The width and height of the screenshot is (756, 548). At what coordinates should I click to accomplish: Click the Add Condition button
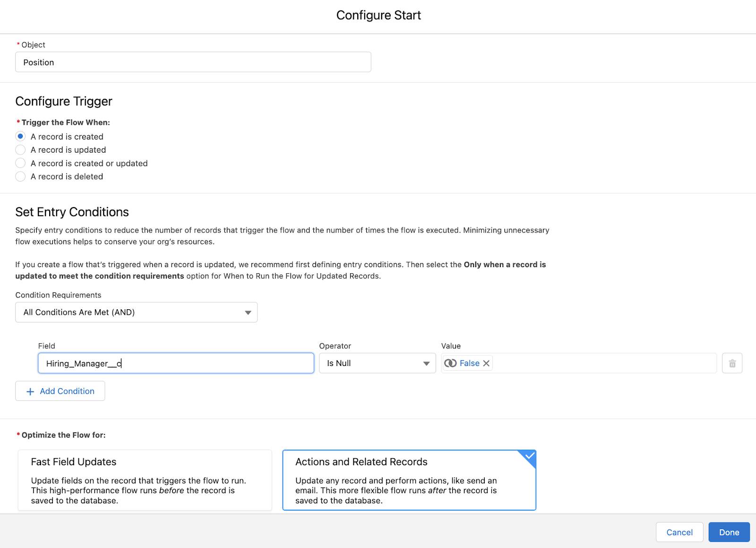coord(60,391)
